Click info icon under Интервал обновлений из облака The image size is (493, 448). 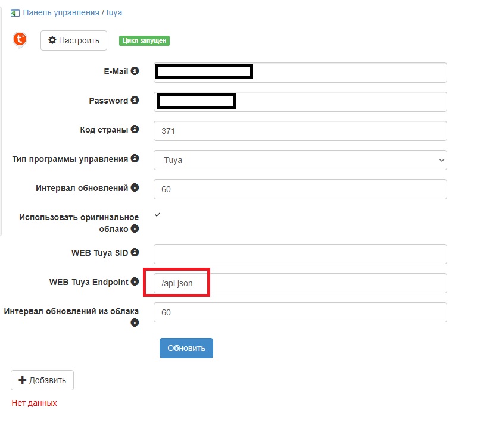(135, 322)
